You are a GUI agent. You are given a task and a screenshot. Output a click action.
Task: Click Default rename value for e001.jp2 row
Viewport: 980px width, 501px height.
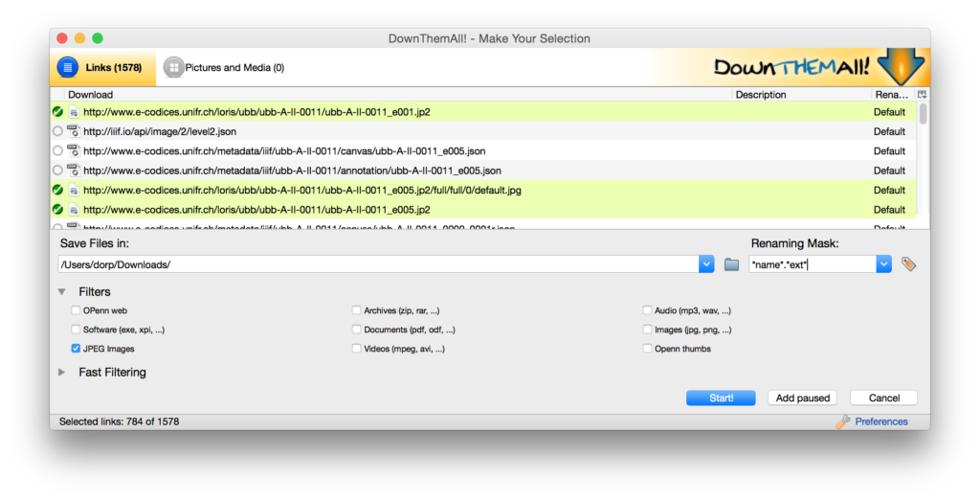click(889, 112)
